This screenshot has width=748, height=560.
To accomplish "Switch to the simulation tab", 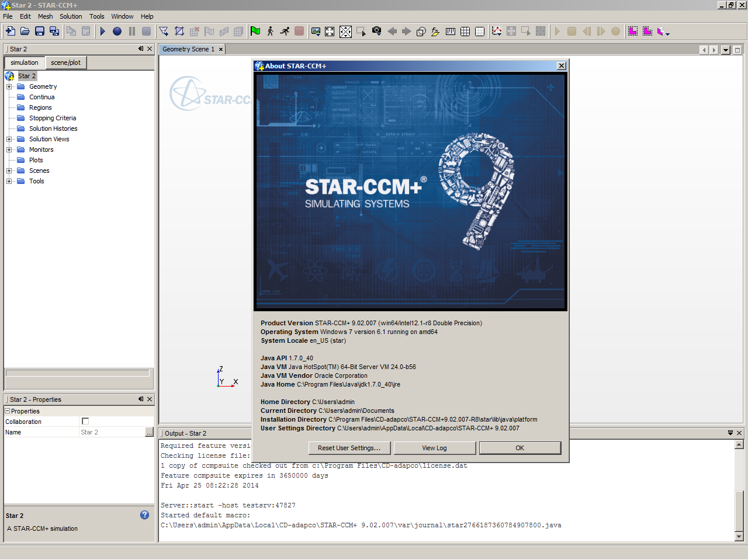I will 25,62.
